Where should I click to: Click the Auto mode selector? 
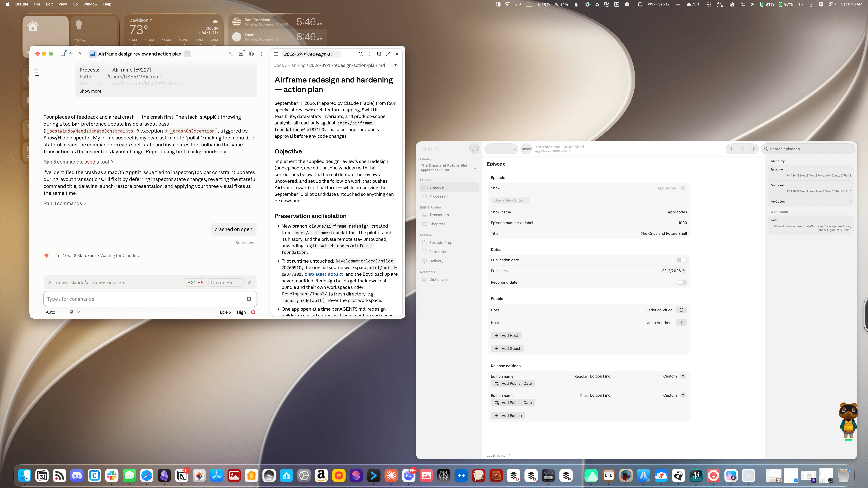pyautogui.click(x=50, y=312)
